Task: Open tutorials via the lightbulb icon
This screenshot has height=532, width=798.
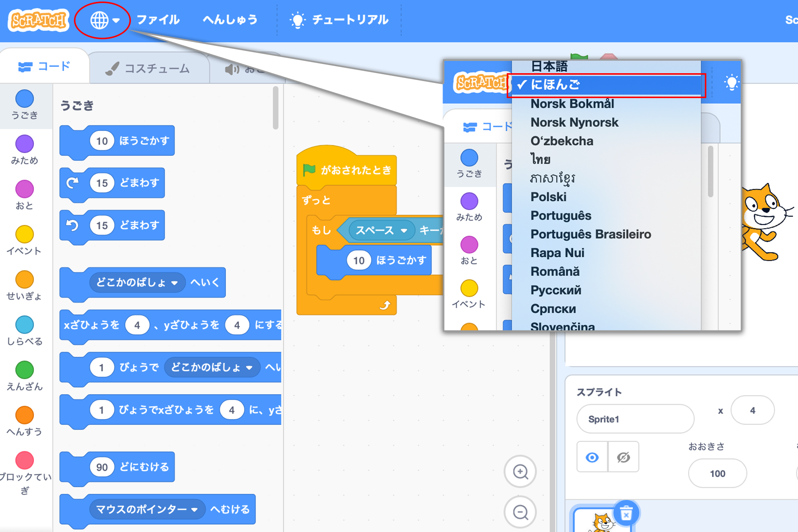Action: 298,20
